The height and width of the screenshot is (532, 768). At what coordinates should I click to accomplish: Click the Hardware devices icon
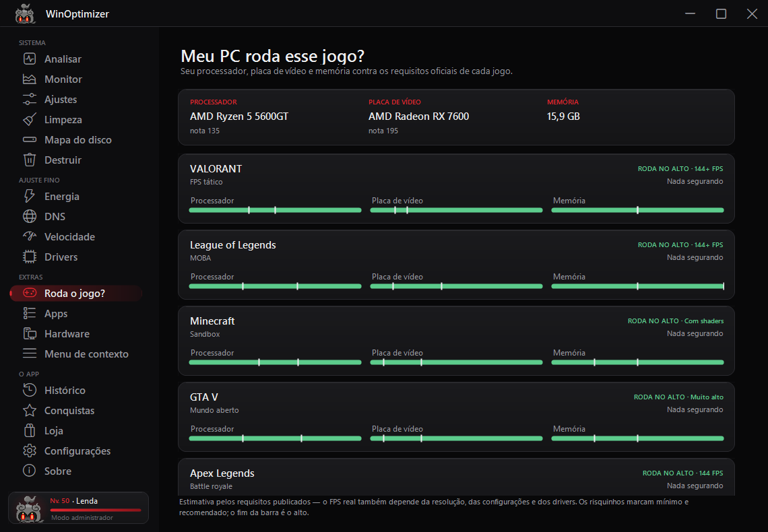(30, 334)
